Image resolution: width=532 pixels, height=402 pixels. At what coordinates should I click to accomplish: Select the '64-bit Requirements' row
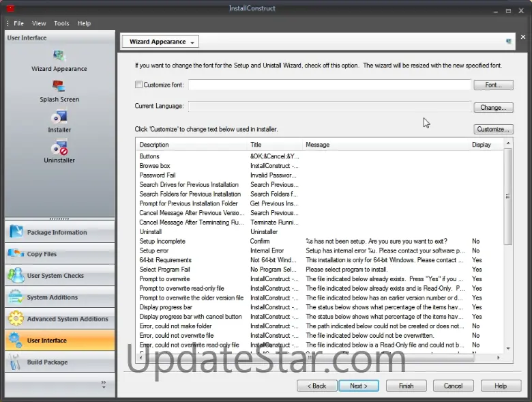pos(320,260)
